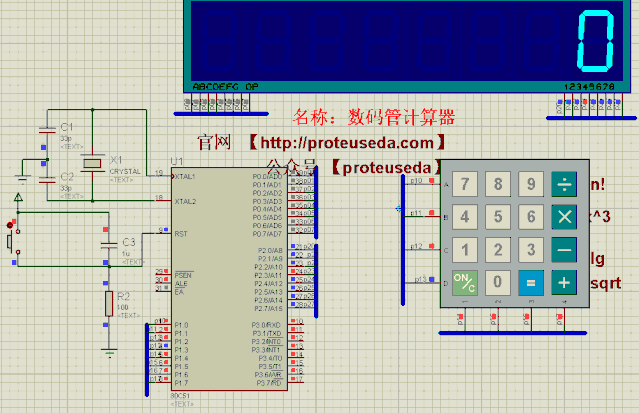Click keypad key 6
Screen dimensions: 639x413
coord(531,217)
